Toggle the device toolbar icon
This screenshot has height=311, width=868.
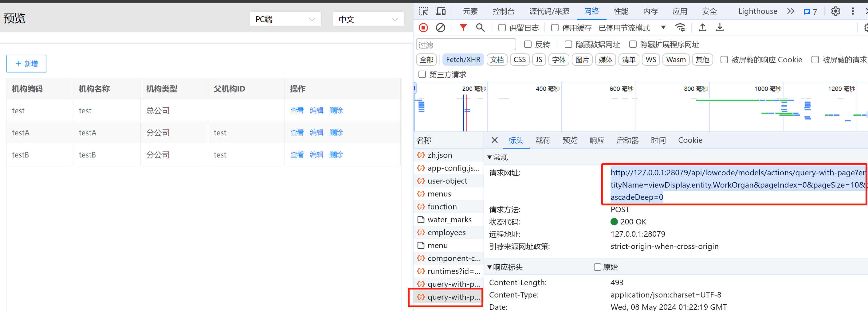pos(440,11)
